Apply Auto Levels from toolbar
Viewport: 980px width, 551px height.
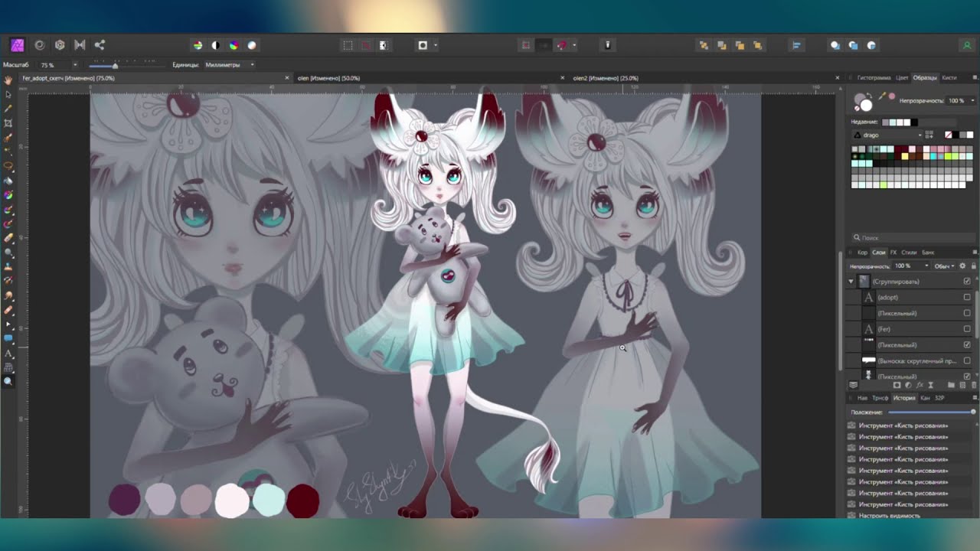coord(198,45)
